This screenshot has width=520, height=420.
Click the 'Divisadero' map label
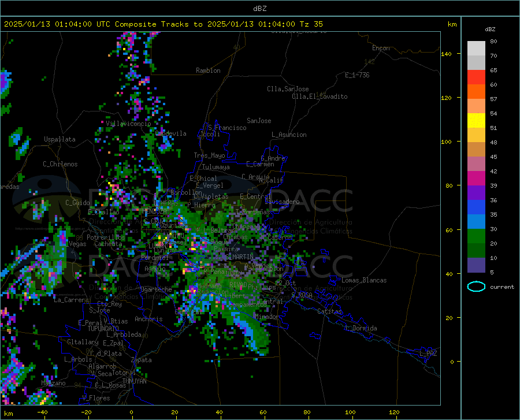click(x=282, y=202)
